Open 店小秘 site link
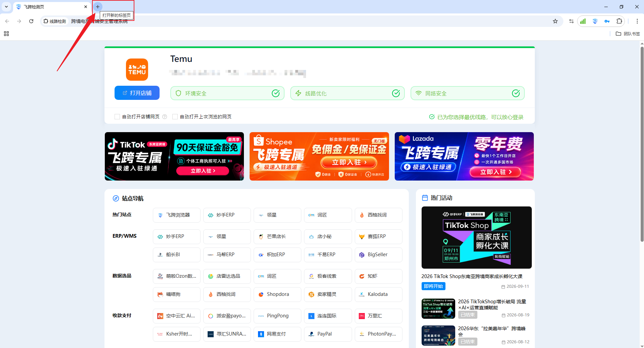644x348 pixels. click(328, 237)
